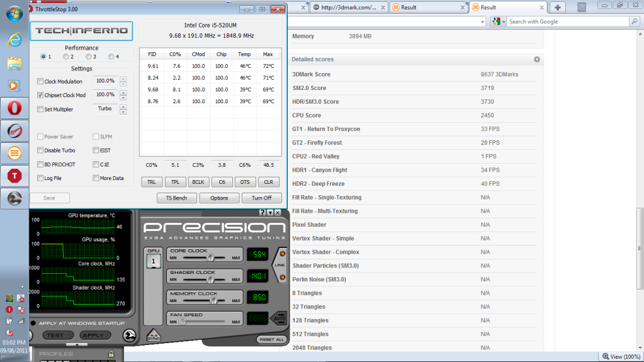Clear values with CLR button

point(269,181)
